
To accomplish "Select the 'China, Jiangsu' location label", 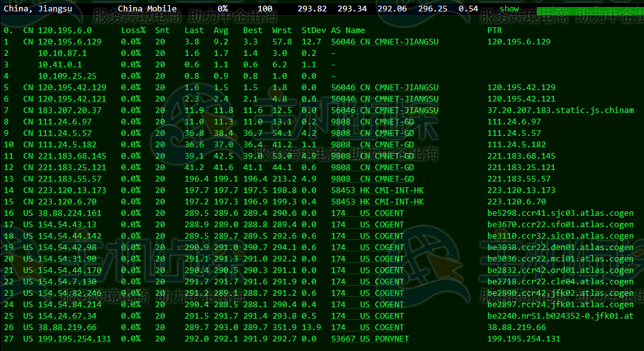I will [x=37, y=9].
